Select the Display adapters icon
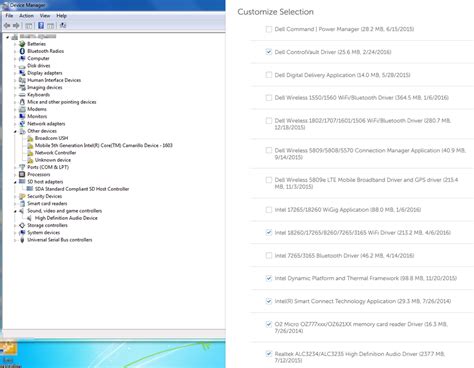This screenshot has width=474, height=368. point(22,73)
